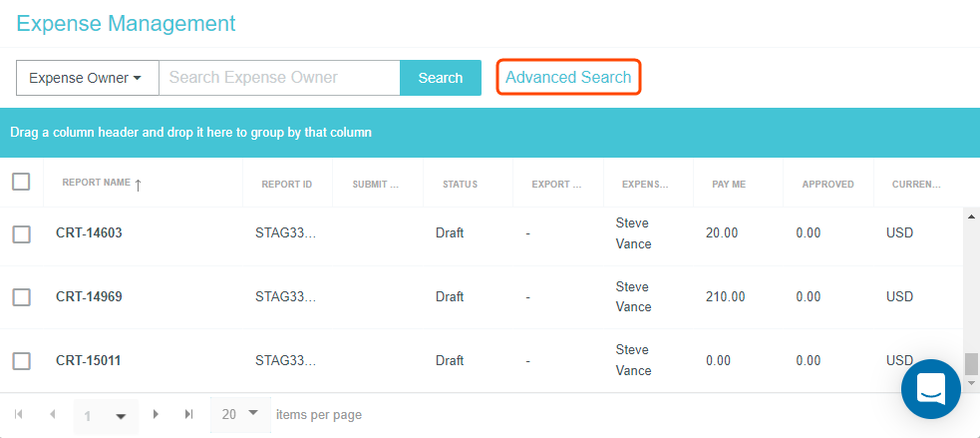Check the box for CRT-14603
This screenshot has width=980, height=438.
point(21,233)
